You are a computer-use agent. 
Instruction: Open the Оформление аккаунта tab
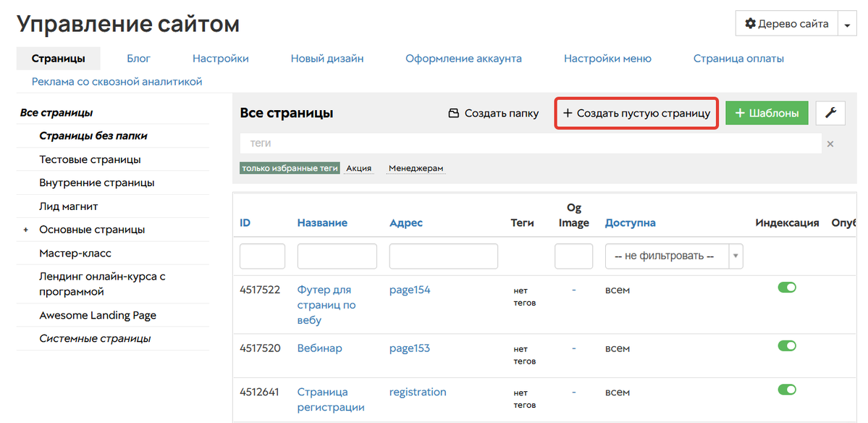pyautogui.click(x=463, y=58)
